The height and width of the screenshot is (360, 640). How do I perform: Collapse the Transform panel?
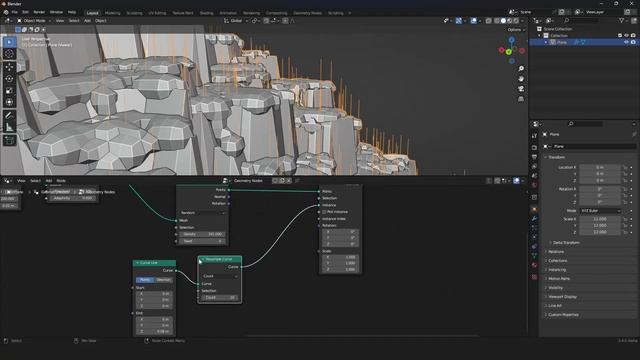(556, 157)
